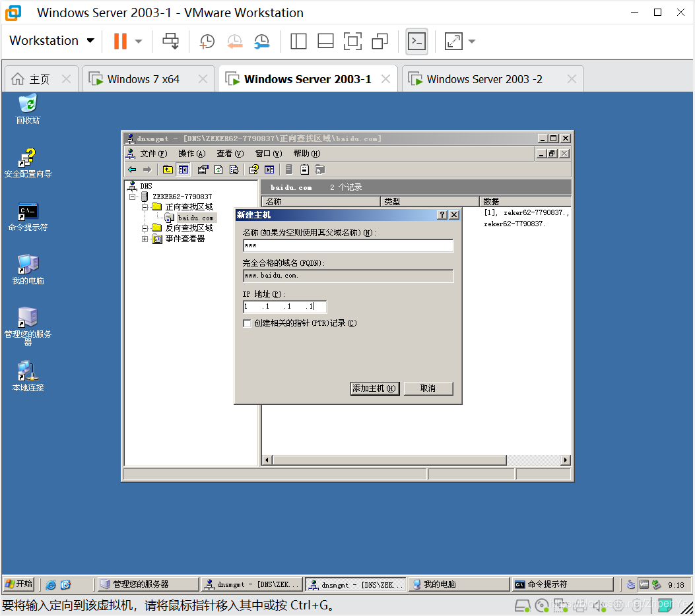
Task: Open the command prompt desktop icon
Action: pos(28,217)
